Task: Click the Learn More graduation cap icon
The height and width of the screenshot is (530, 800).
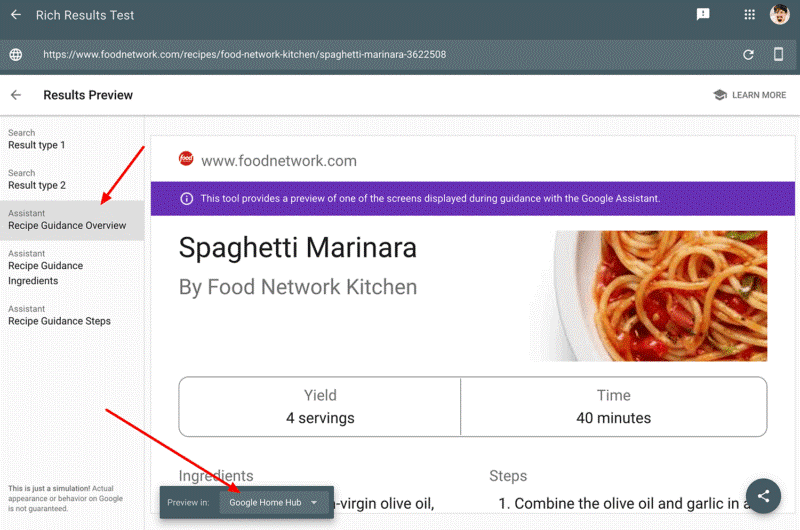Action: coord(720,95)
